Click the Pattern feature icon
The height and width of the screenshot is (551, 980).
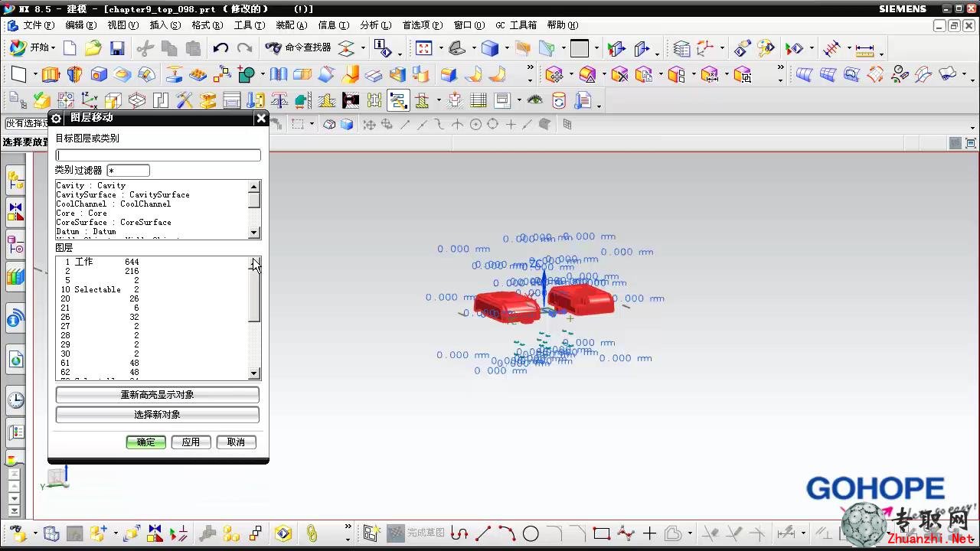[x=222, y=75]
